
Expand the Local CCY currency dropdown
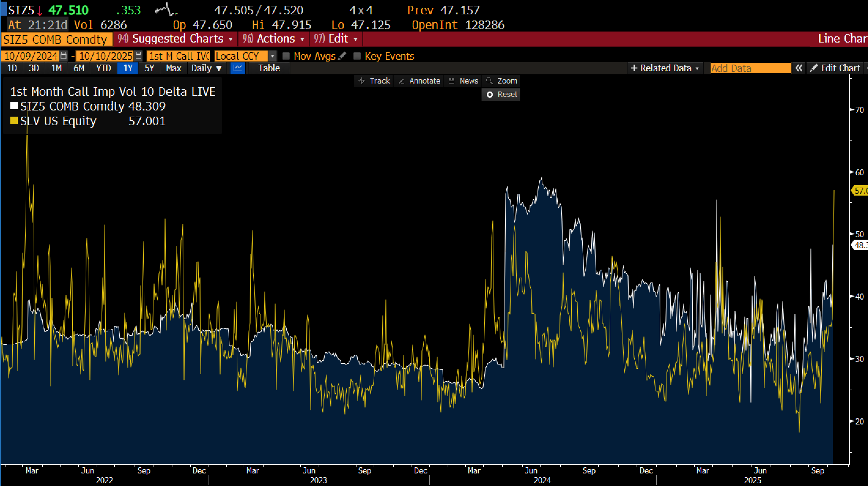click(273, 56)
